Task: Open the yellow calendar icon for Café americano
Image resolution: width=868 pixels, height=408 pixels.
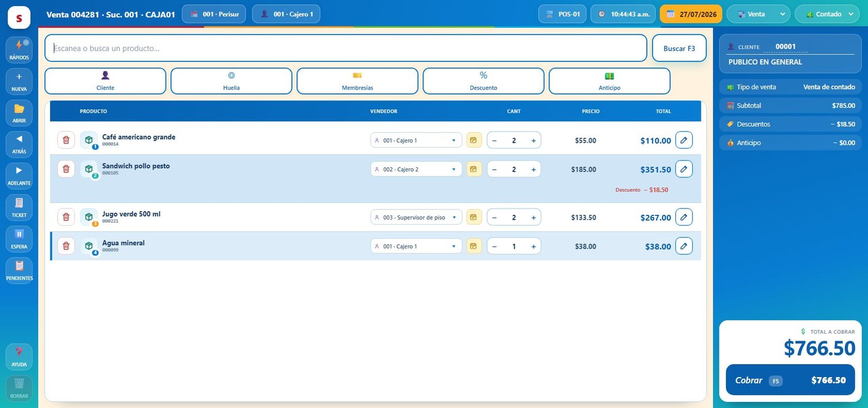Action: pyautogui.click(x=474, y=140)
